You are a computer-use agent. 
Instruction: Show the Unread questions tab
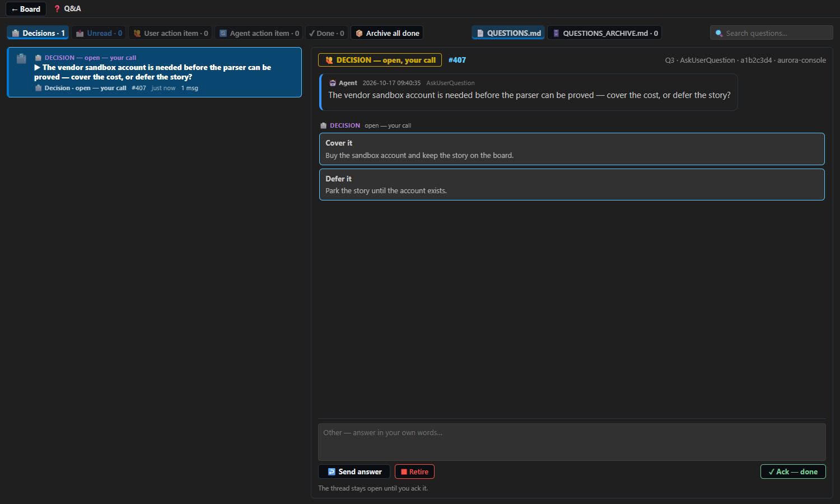tap(99, 33)
